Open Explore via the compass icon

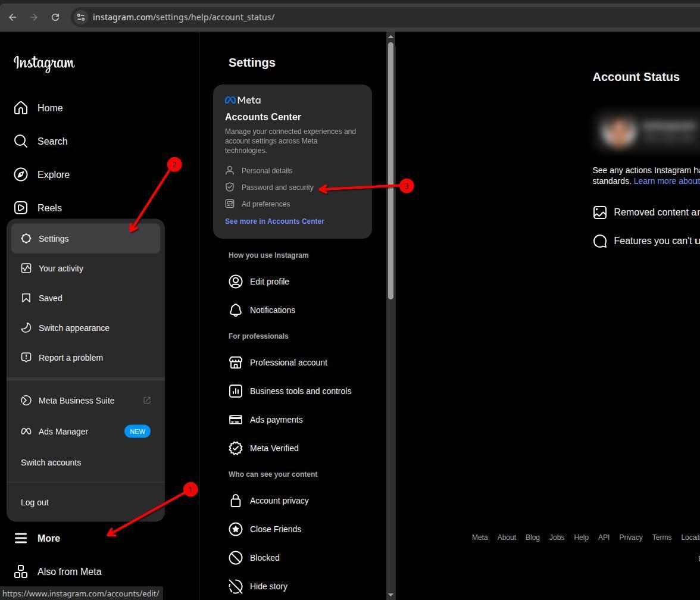click(21, 174)
